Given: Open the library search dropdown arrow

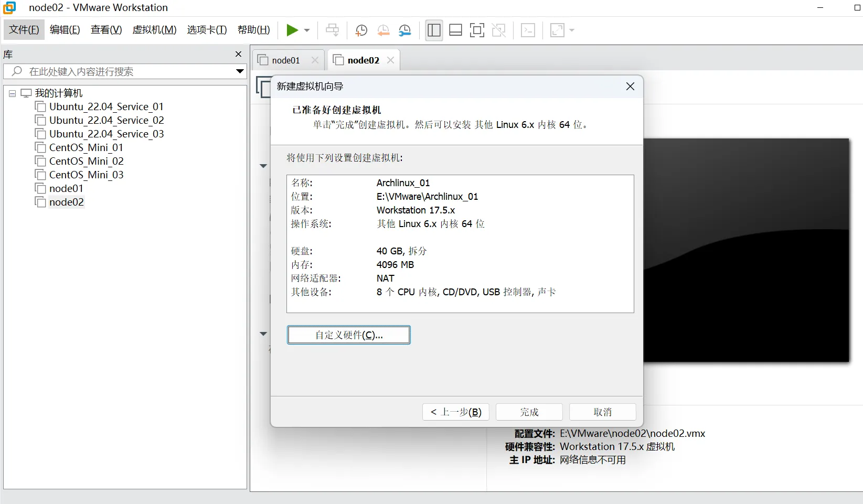Looking at the screenshot, I should pos(240,71).
